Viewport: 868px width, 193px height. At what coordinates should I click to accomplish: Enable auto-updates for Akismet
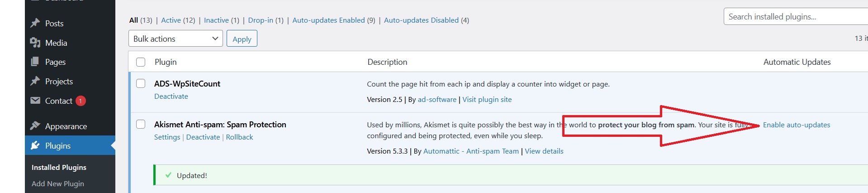[x=797, y=125]
